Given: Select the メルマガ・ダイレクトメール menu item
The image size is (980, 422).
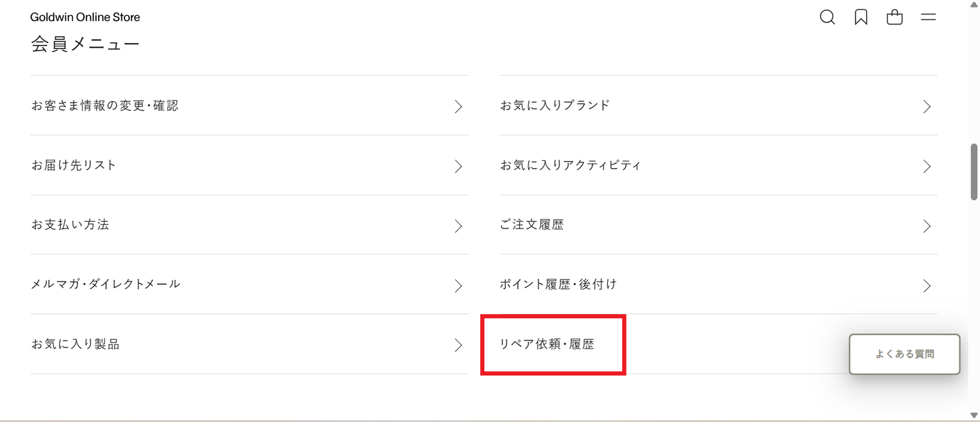Looking at the screenshot, I should pos(106,285).
